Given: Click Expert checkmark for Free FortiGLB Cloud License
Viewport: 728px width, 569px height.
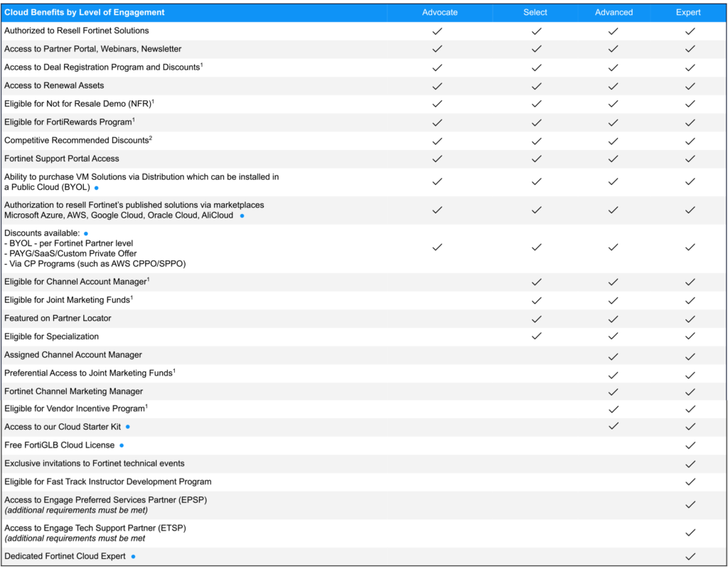Looking at the screenshot, I should (690, 445).
